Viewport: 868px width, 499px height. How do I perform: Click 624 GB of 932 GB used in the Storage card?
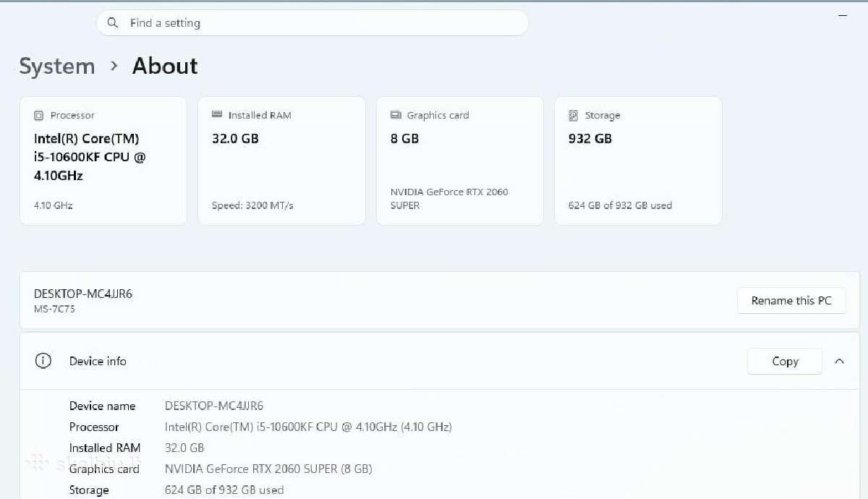click(620, 205)
